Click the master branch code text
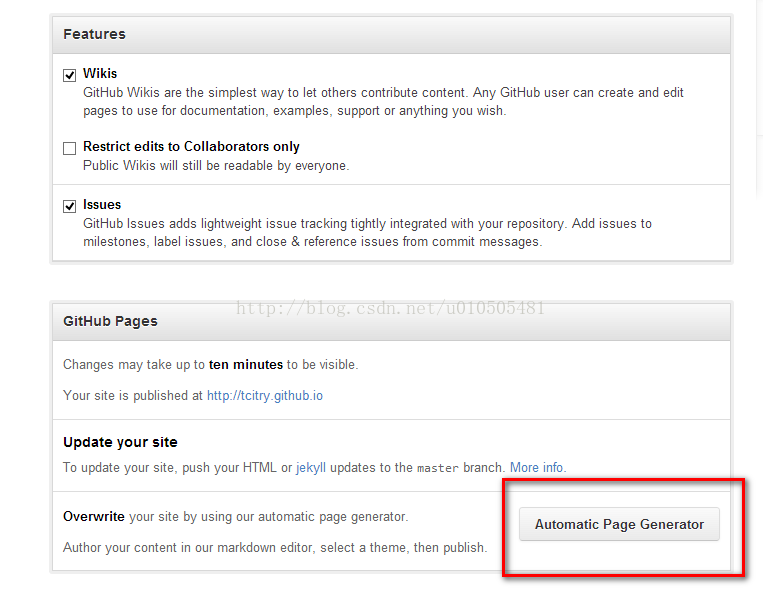The image size is (763, 595). coord(438,468)
